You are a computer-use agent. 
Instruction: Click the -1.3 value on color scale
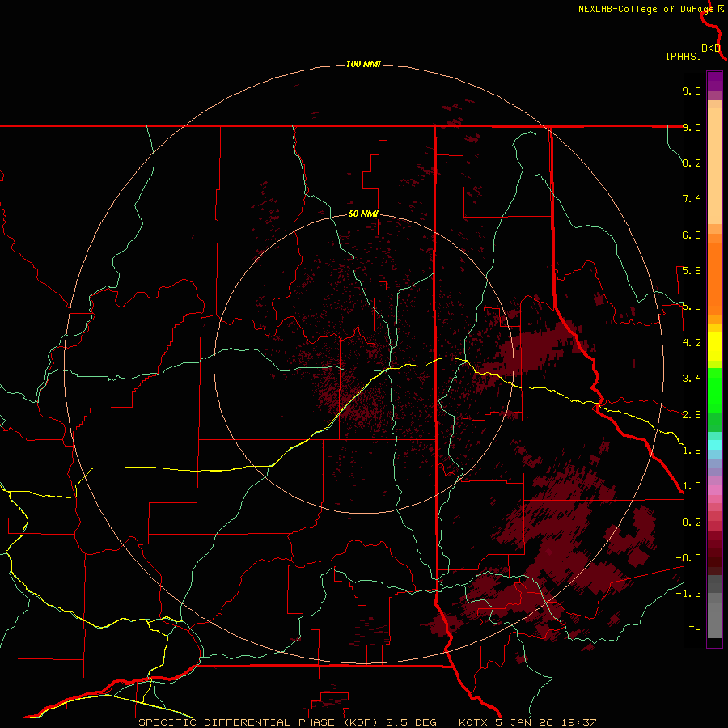tap(688, 594)
